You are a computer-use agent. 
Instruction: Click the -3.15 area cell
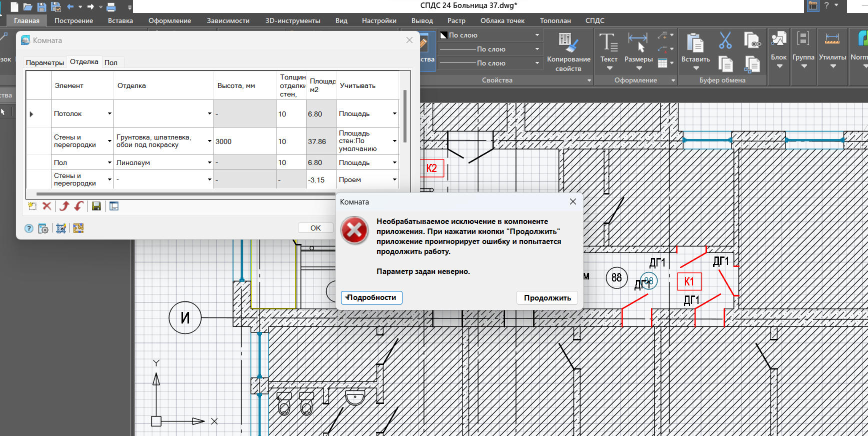[x=321, y=180]
